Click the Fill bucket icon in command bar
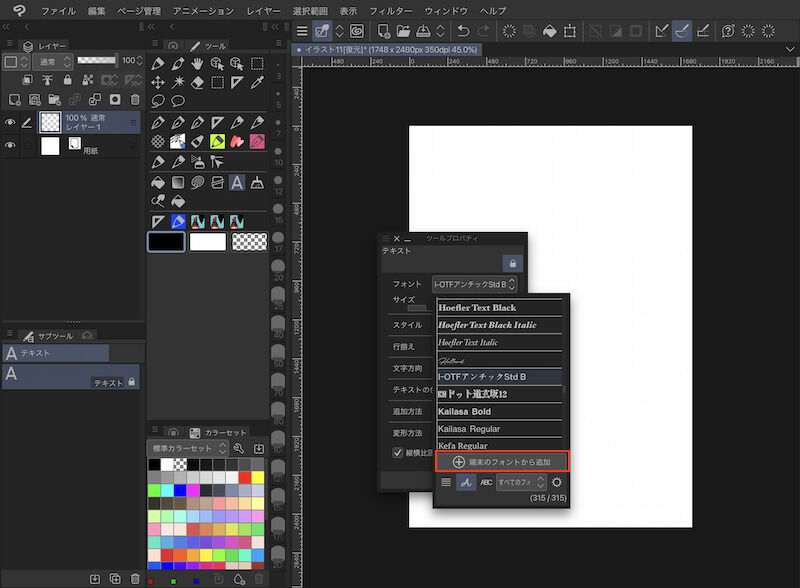The image size is (800, 588). (549, 31)
